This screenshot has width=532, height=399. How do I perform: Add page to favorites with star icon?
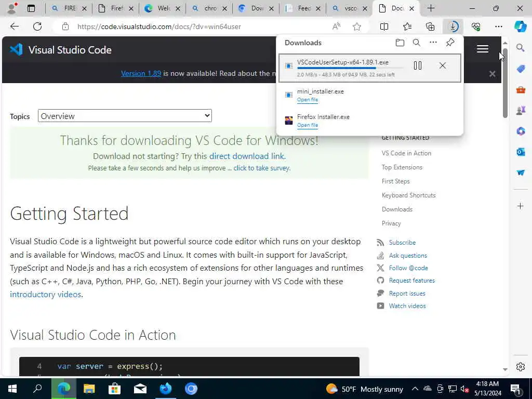[356, 26]
